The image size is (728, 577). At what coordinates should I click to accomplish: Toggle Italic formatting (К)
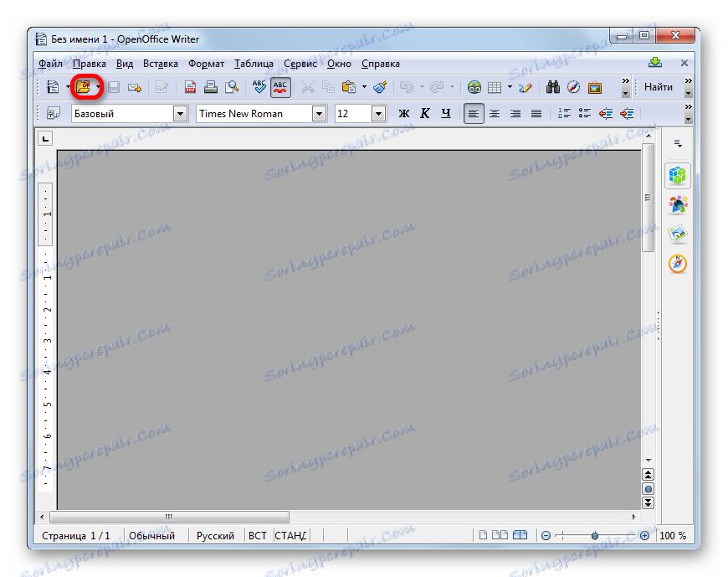coord(425,113)
